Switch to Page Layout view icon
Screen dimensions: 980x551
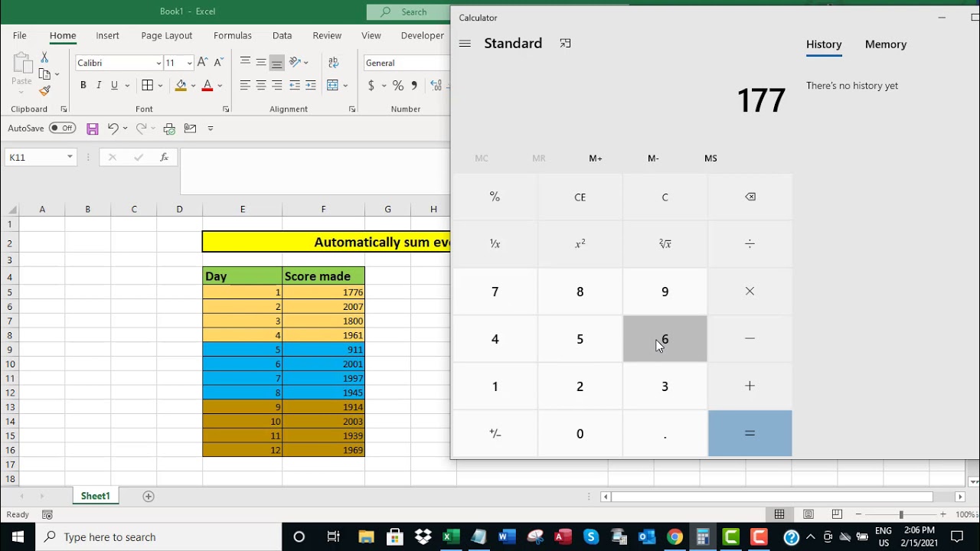pos(808,514)
